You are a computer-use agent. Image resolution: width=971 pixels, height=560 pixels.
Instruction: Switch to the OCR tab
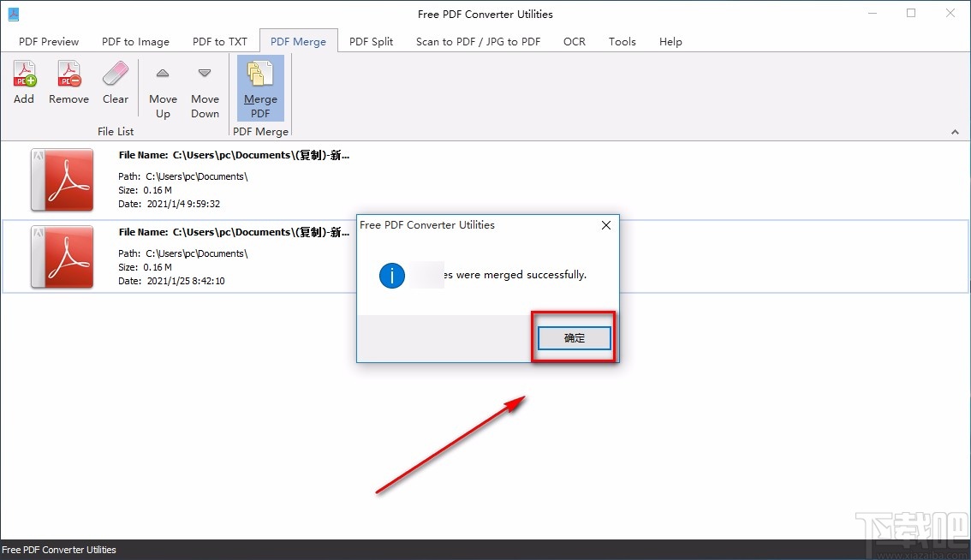[x=574, y=41]
